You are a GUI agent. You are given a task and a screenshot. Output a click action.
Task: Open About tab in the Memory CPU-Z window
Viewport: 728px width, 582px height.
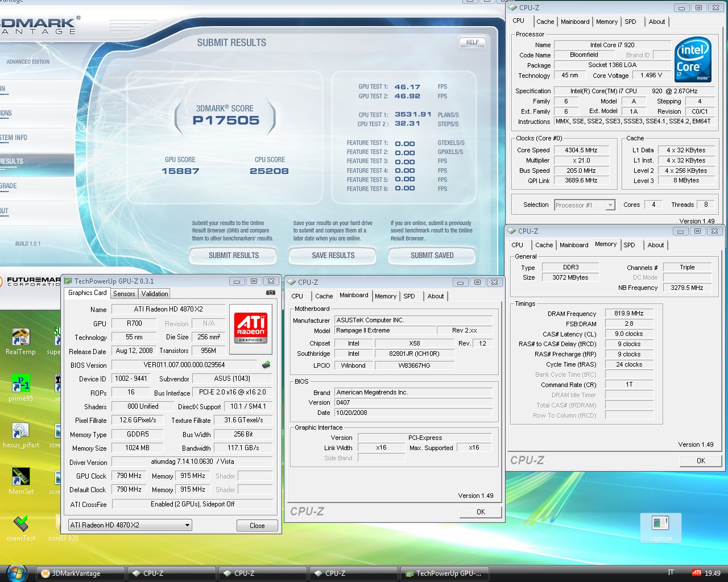point(656,245)
